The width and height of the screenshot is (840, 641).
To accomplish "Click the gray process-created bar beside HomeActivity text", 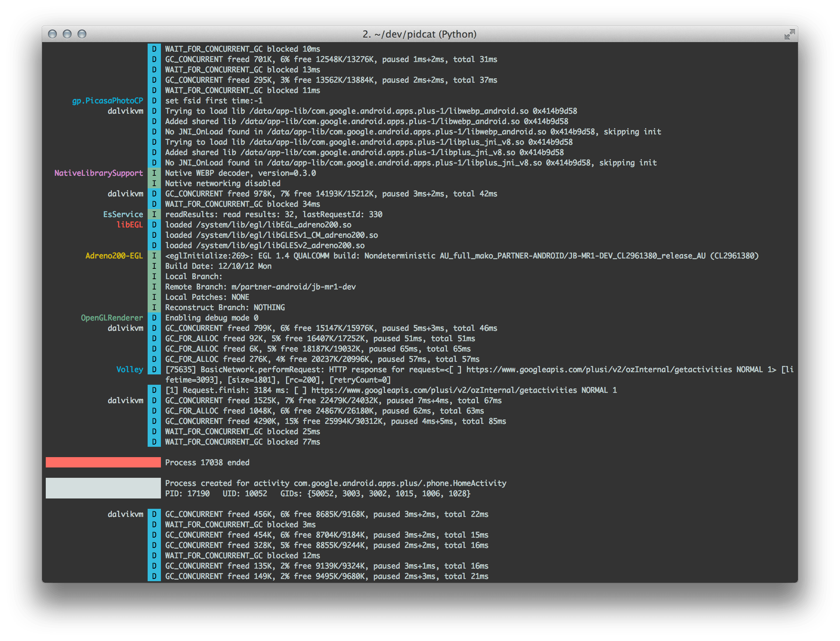I will (x=103, y=488).
